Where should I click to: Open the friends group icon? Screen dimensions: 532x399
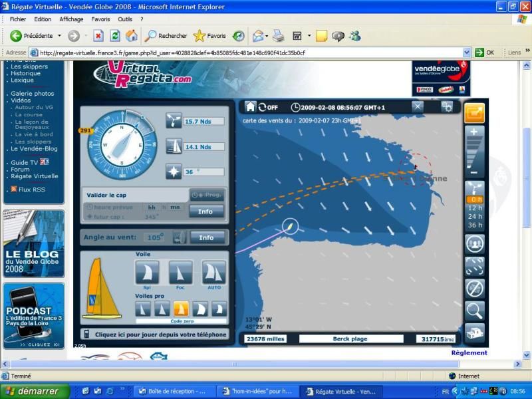pos(474,243)
